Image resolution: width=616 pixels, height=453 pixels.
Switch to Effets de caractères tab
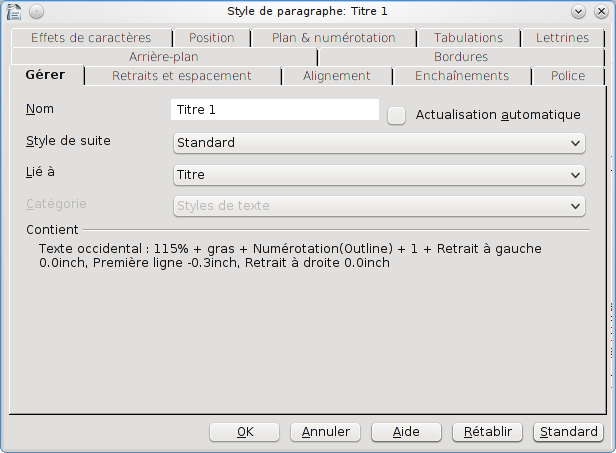(x=91, y=38)
